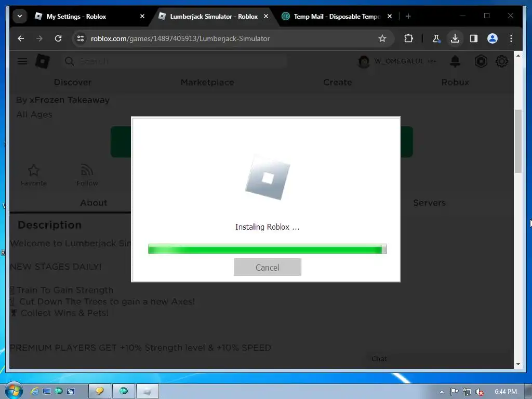
Task: Open the Robux hexagon icon
Action: [x=481, y=61]
